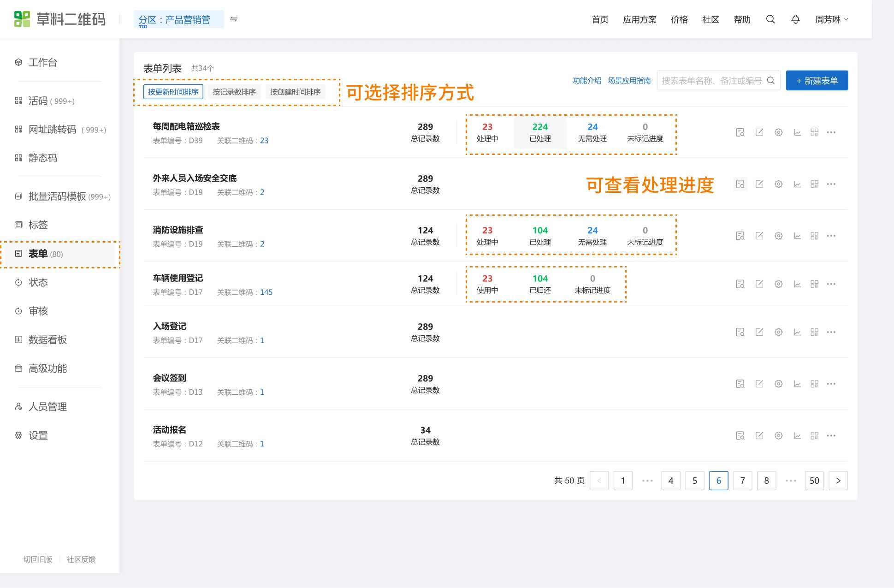Image resolution: width=894 pixels, height=588 pixels.
Task: Open more options for 车辆使用登记
Action: (x=831, y=284)
